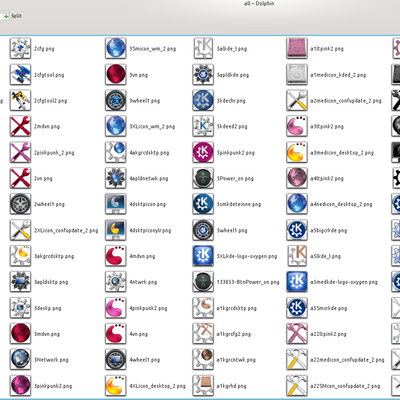Click the file name 3XLicon_wm_2.png
Viewport: 400px width, 400px height.
(x=152, y=127)
